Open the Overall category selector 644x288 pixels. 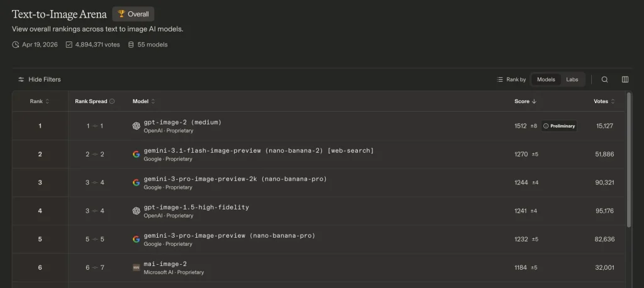pos(133,14)
